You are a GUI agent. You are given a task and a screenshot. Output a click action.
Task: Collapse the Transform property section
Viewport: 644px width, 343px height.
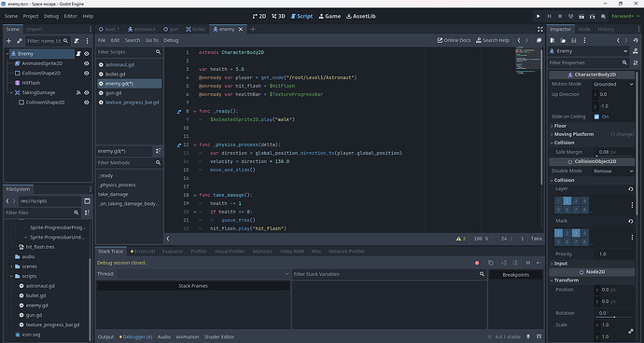[592, 281]
